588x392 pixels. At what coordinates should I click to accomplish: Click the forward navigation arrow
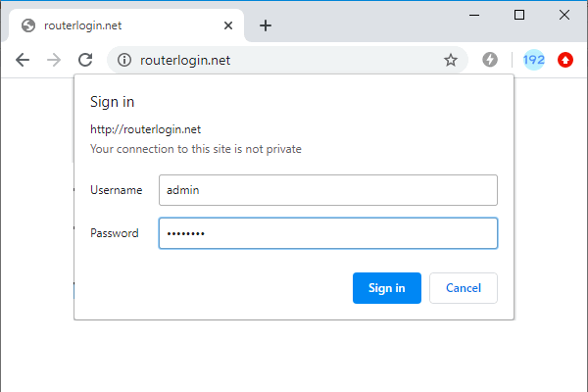pyautogui.click(x=54, y=60)
